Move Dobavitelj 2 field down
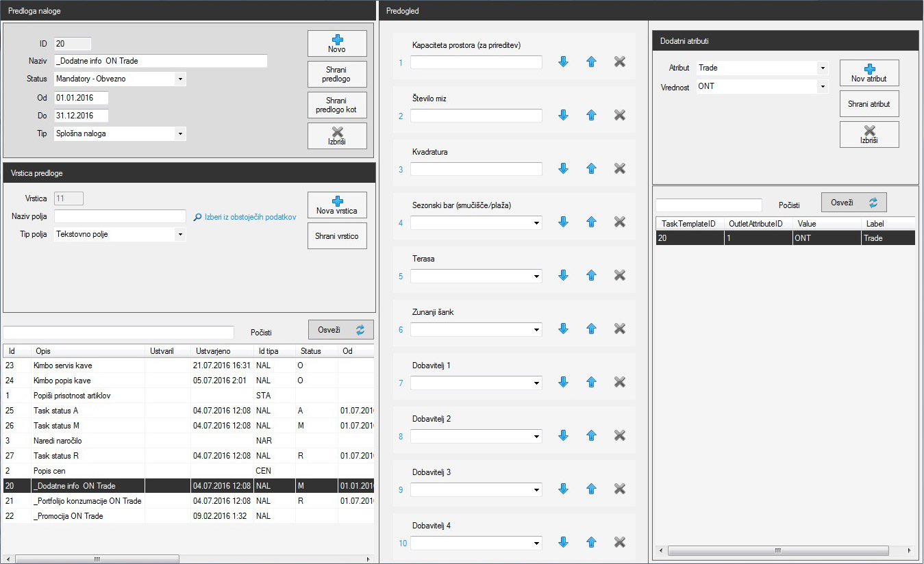 (564, 435)
